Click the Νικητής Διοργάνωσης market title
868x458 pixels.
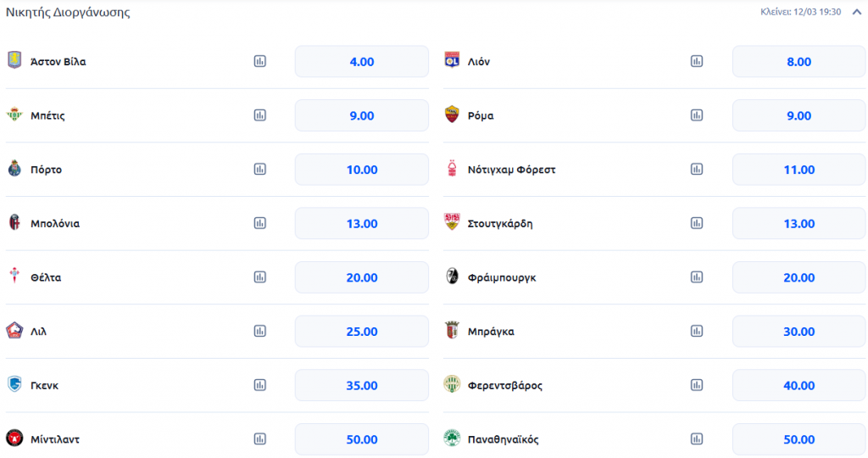(x=68, y=13)
